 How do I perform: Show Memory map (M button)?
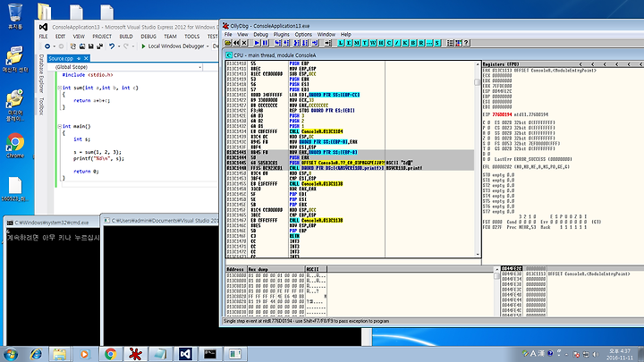point(357,43)
